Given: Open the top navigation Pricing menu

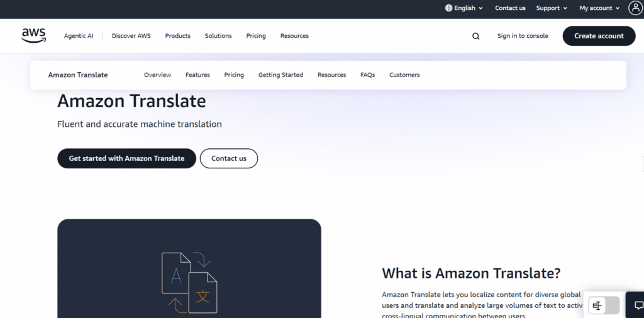Looking at the screenshot, I should point(256,36).
